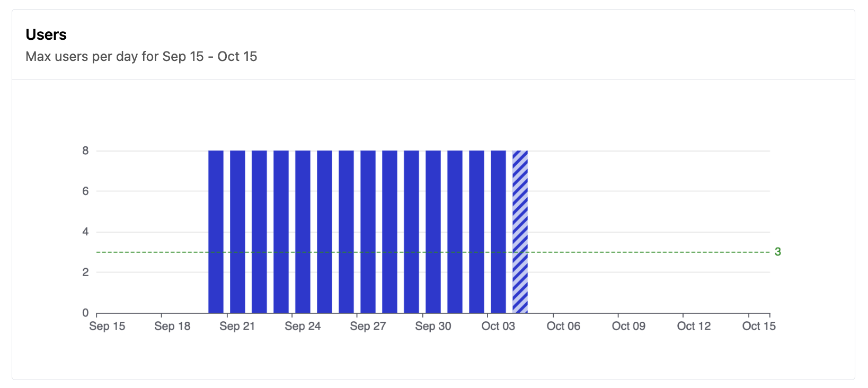
Task: Click the y-axis value 4
Action: 85,232
